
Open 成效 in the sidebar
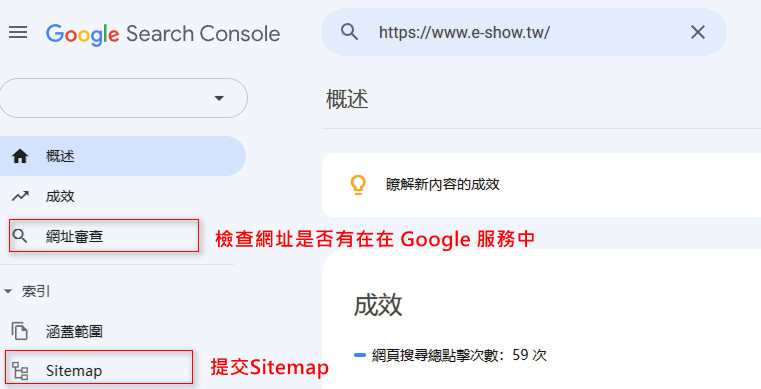(122, 196)
